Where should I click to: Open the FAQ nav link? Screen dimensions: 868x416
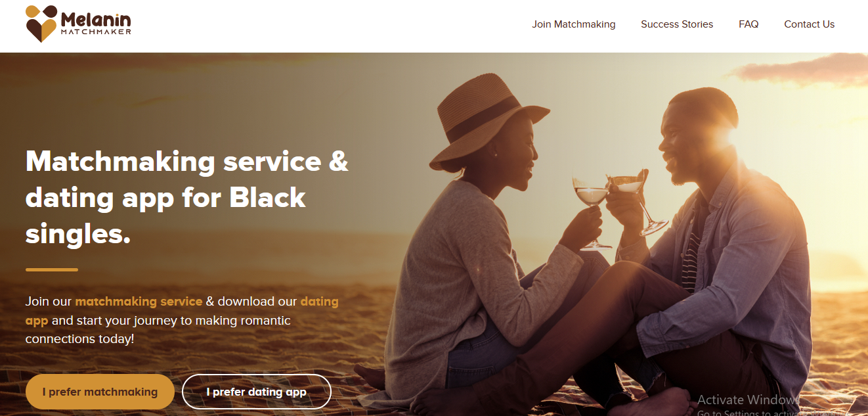(749, 24)
